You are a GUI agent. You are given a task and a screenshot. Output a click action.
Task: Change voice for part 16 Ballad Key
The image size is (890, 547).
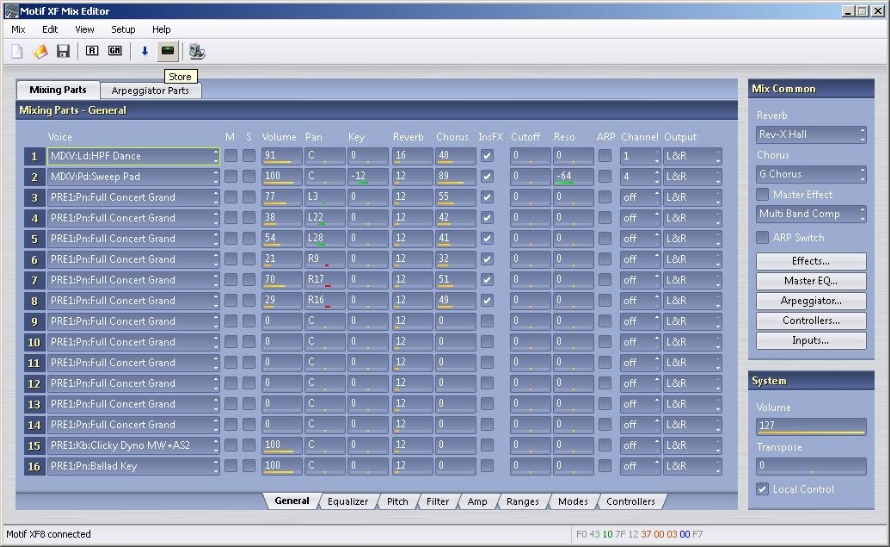tap(133, 466)
